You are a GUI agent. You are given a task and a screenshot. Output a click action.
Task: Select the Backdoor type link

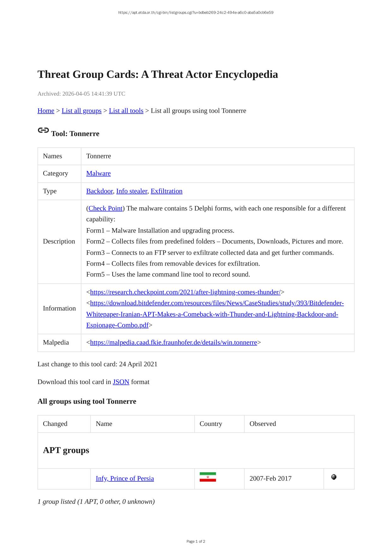click(99, 191)
